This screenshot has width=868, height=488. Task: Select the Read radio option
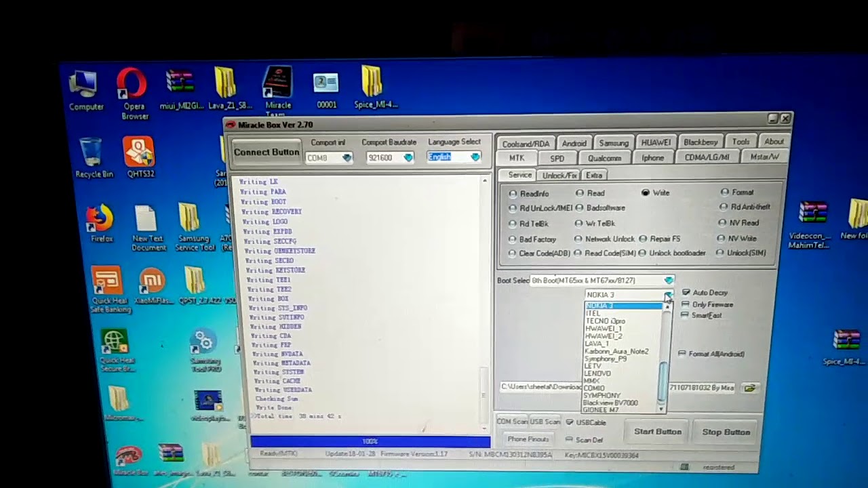590,193
